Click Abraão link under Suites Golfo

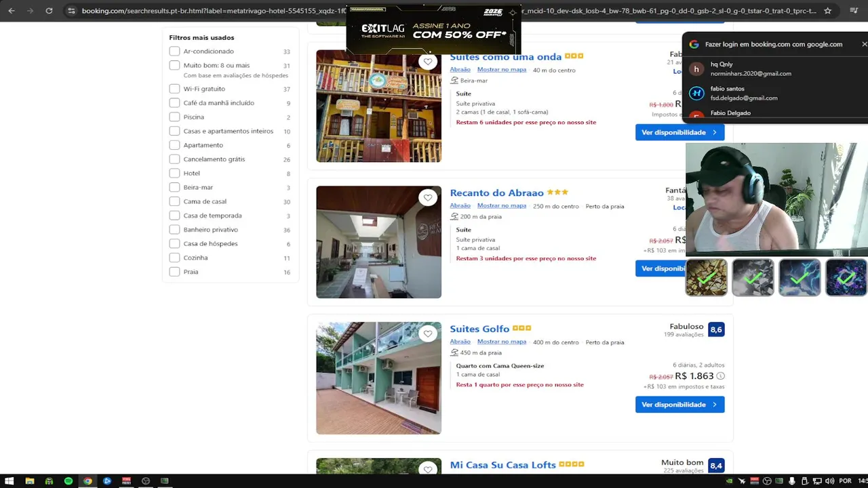pyautogui.click(x=460, y=342)
